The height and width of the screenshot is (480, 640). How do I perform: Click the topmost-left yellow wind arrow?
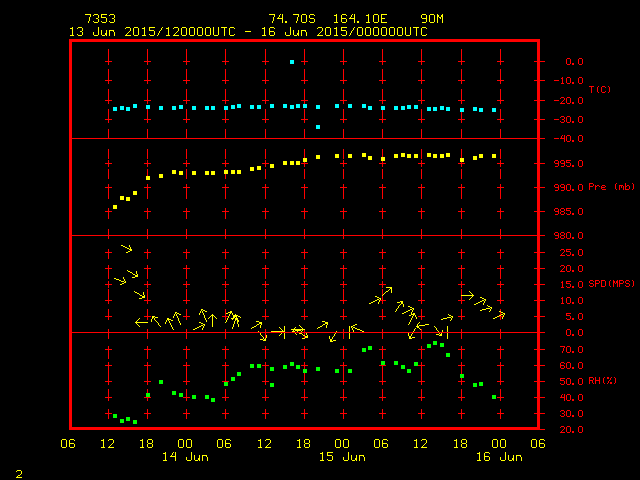pyautogui.click(x=126, y=248)
